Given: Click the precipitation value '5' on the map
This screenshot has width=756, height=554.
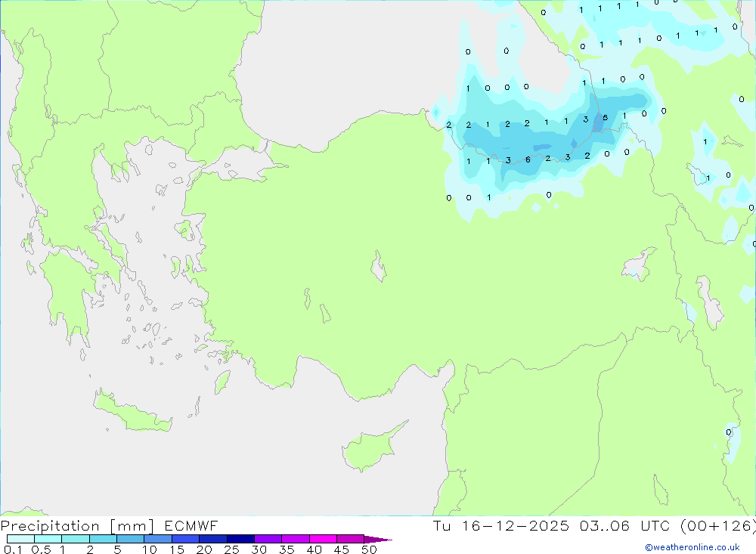Looking at the screenshot, I should pyautogui.click(x=605, y=118).
